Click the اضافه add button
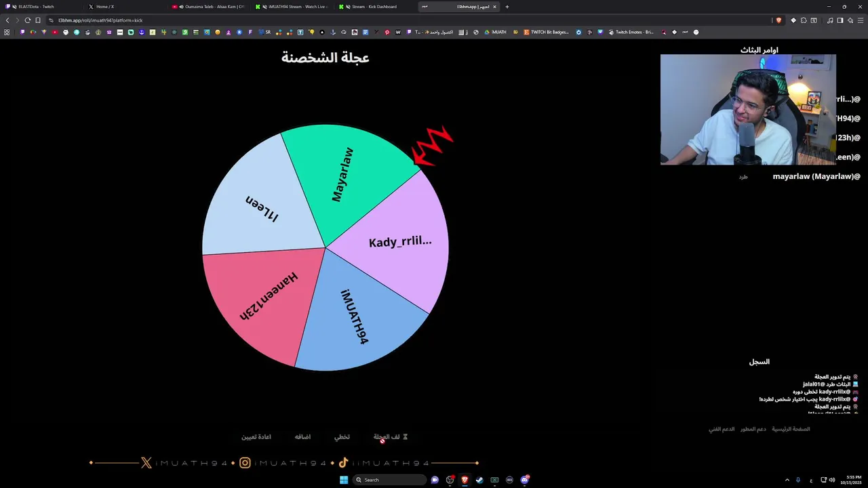The height and width of the screenshot is (488, 868). point(302,437)
